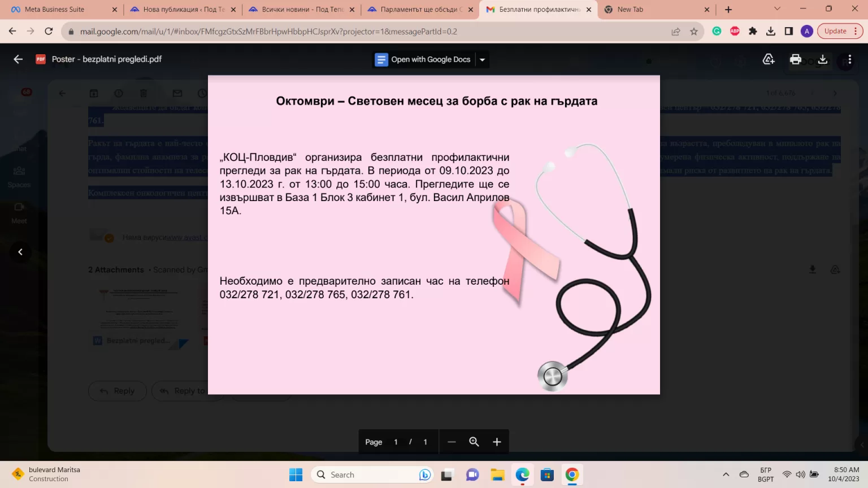Image resolution: width=868 pixels, height=488 pixels.
Task: Switch to the Парламентът ще обсъди tab
Action: point(421,10)
